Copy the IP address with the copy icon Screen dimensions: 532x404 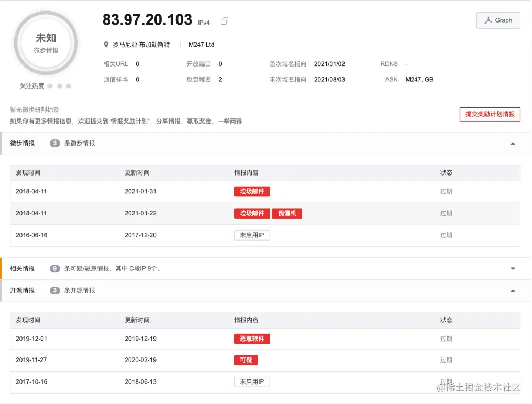(224, 21)
